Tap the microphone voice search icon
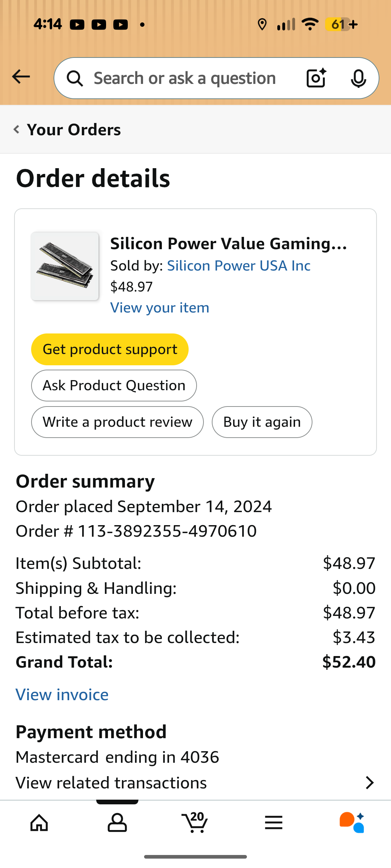391x868 pixels. pos(358,78)
